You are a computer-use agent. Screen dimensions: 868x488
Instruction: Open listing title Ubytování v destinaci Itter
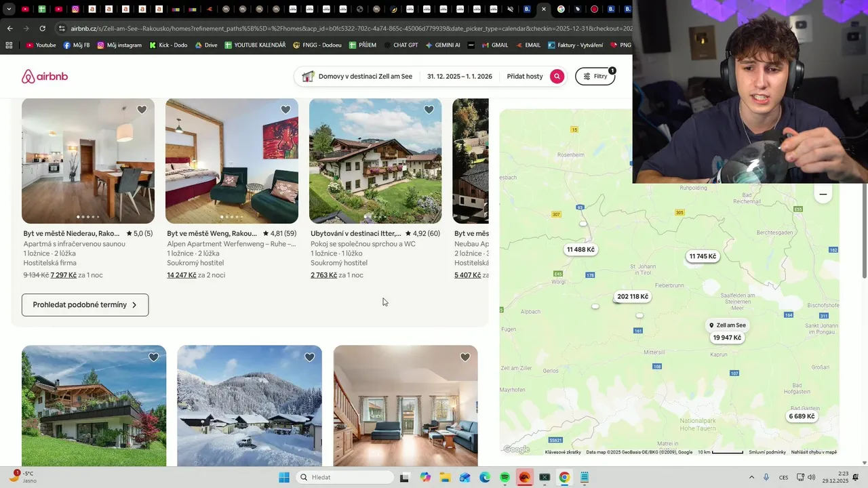pyautogui.click(x=356, y=234)
